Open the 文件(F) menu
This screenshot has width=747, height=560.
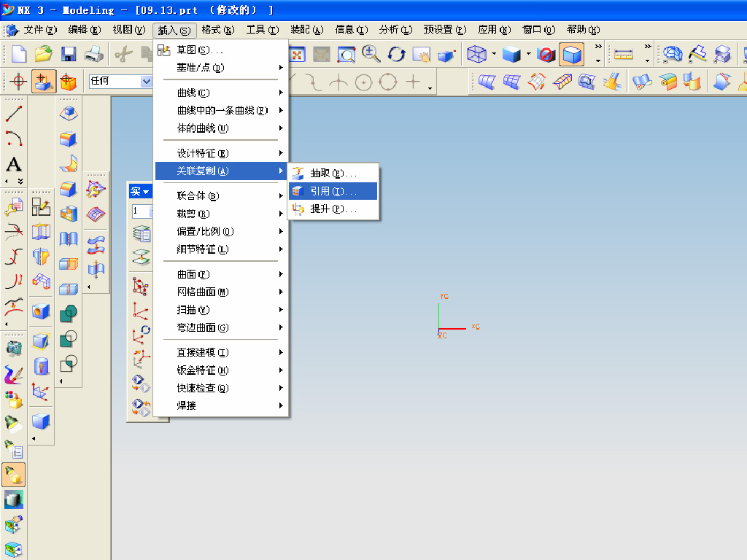[x=40, y=29]
